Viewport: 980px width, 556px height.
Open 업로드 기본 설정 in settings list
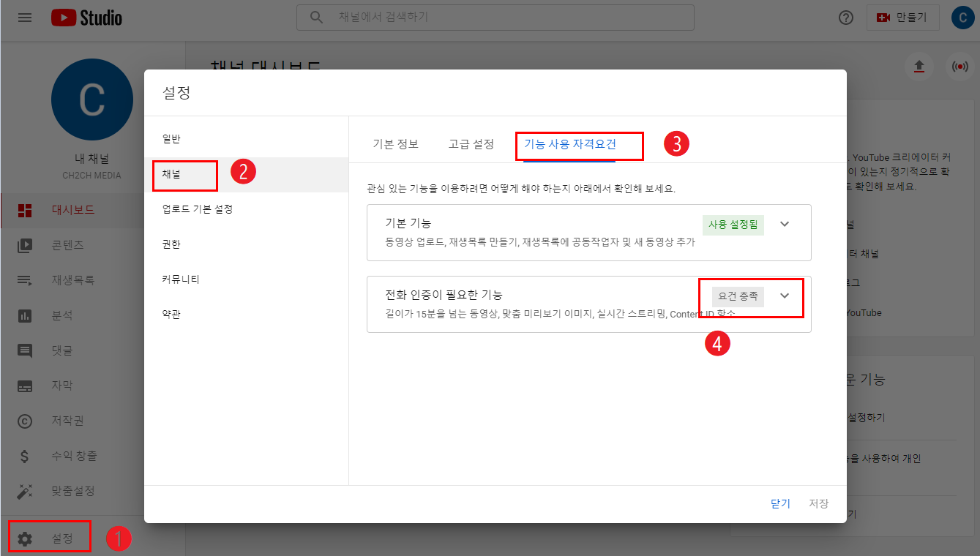[197, 209]
